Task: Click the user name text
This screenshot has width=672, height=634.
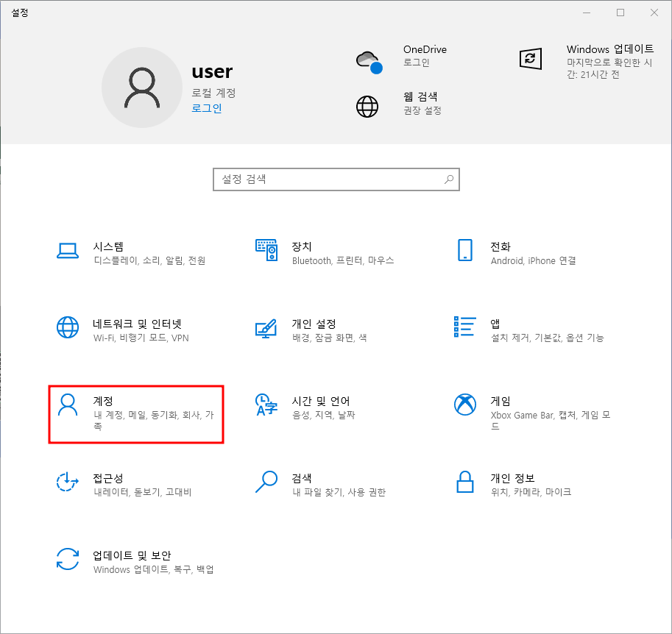Action: [x=212, y=71]
